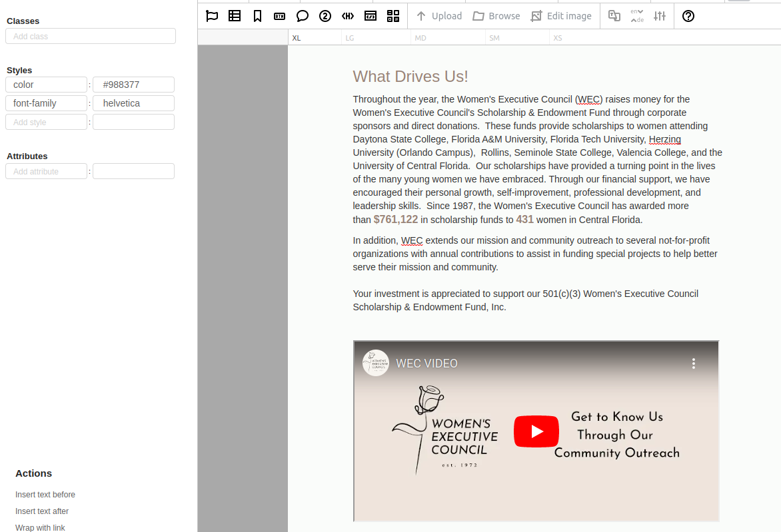The height and width of the screenshot is (532, 781).
Task: Click the code window embed icon
Action: [x=371, y=16]
